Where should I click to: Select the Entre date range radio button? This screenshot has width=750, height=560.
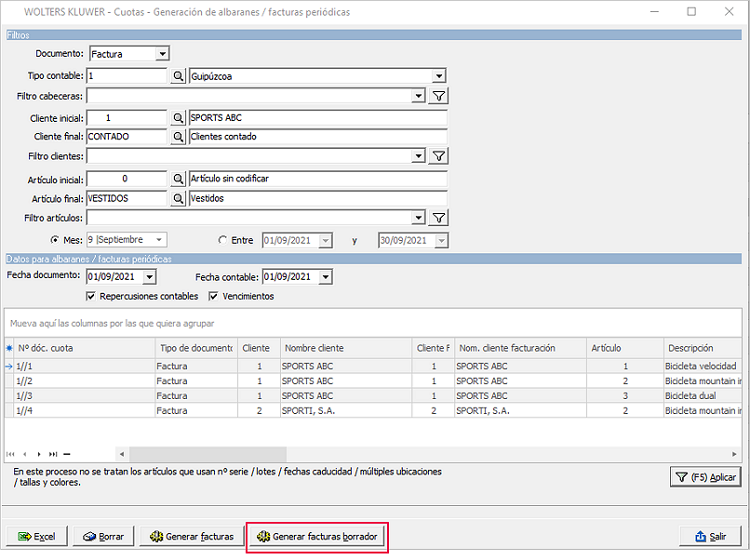point(222,240)
